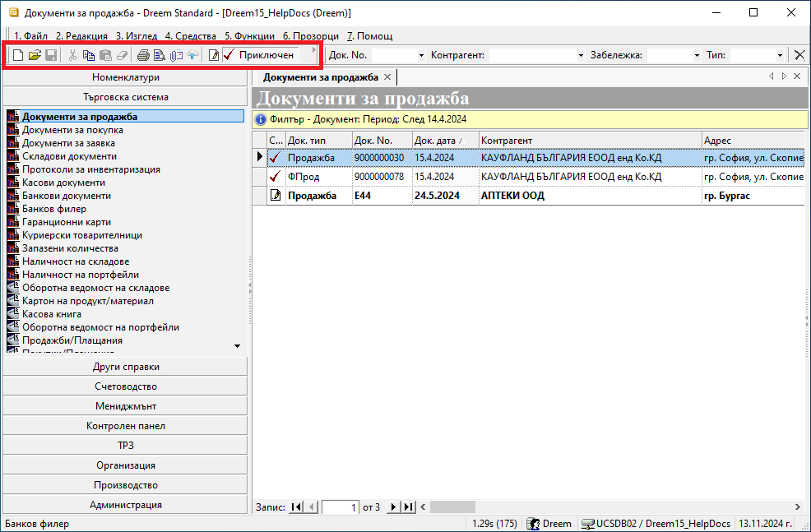Click the Print icon in toolbar
The image size is (811, 532).
(x=143, y=55)
